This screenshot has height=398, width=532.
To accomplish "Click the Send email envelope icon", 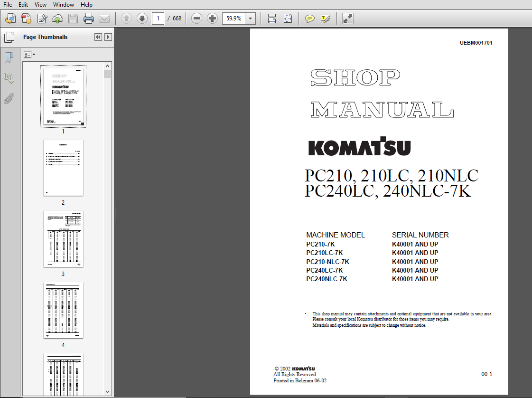I will (104, 19).
